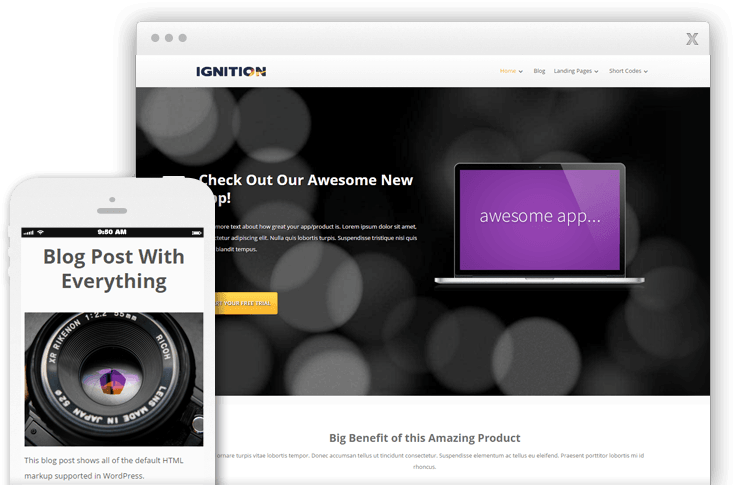Open the Blog menu item
The height and width of the screenshot is (485, 735).
[x=539, y=71]
